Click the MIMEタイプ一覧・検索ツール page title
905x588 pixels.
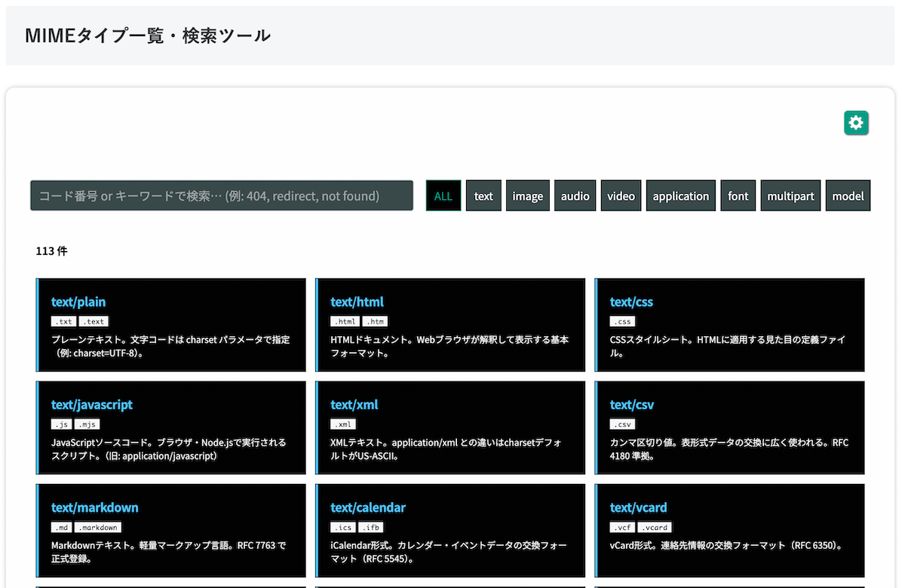pos(147,35)
